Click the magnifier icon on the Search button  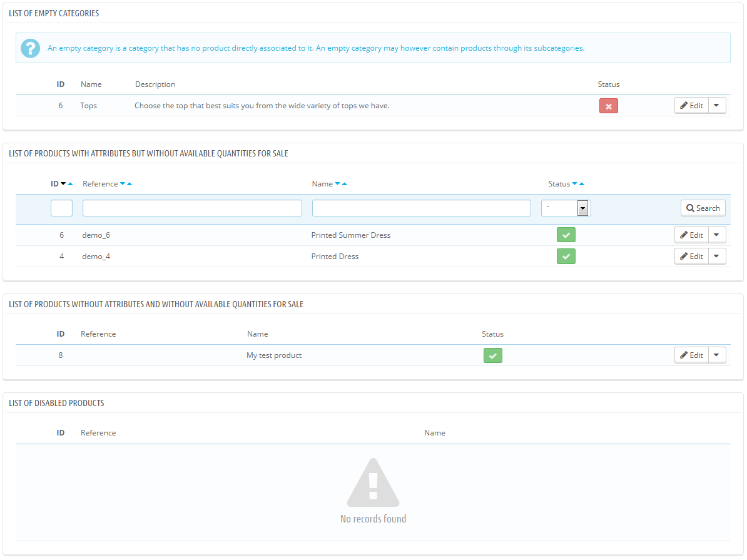click(x=691, y=208)
